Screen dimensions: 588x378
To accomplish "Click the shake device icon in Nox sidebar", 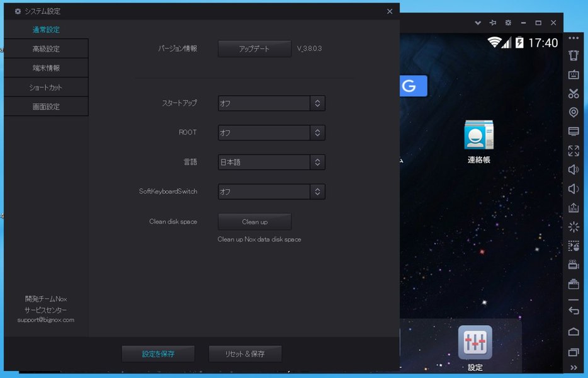I will 574,55.
